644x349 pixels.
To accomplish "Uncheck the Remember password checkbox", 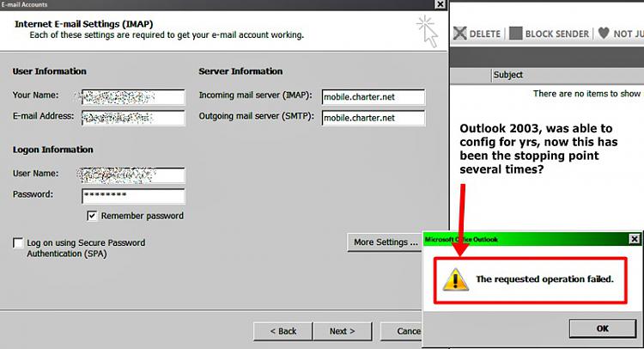I will click(92, 216).
